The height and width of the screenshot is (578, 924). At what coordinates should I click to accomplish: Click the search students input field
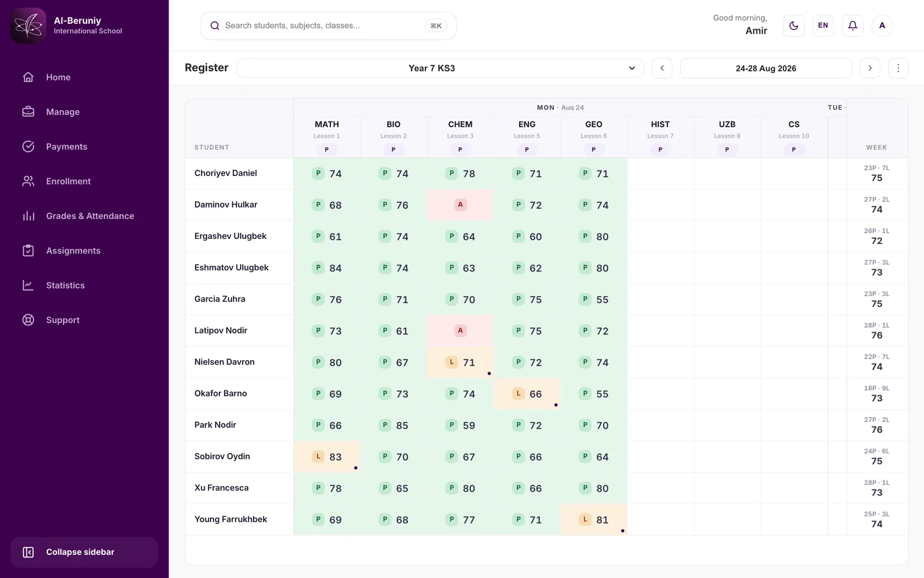pos(329,26)
